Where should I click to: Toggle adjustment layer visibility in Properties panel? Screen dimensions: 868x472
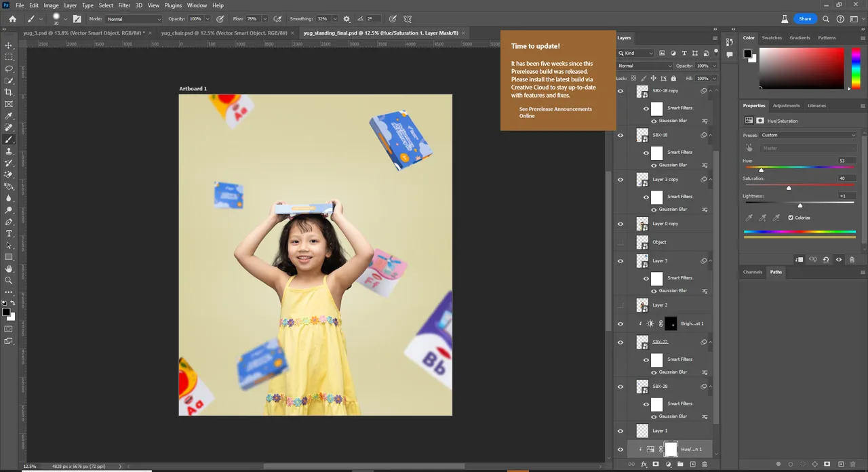click(839, 260)
